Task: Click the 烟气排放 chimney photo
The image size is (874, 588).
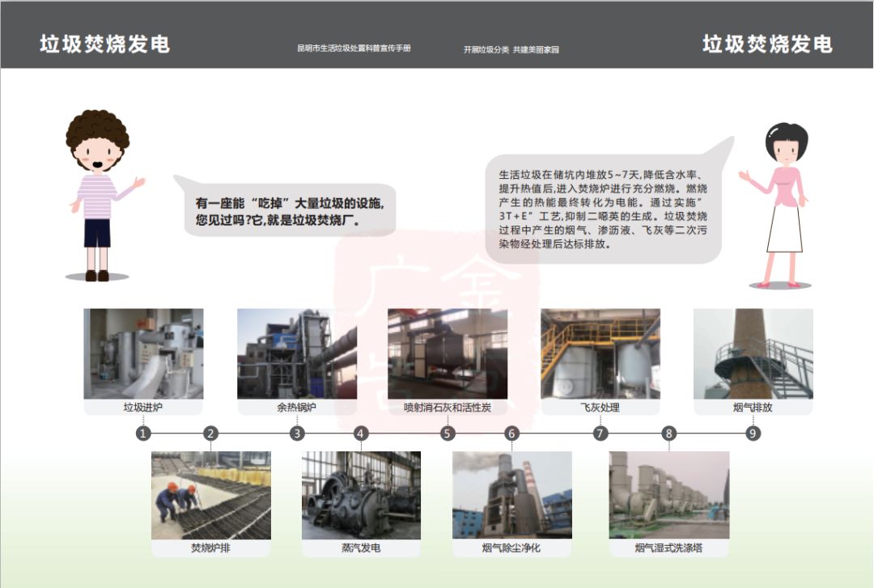Action: (x=753, y=353)
